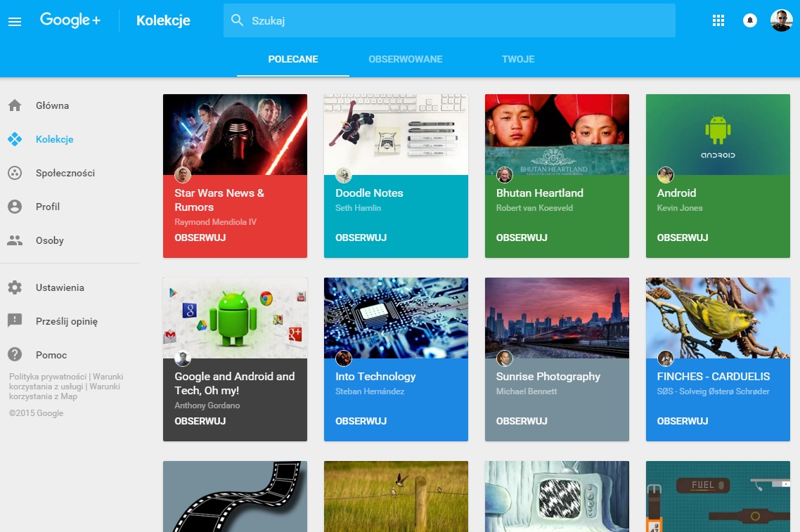800x532 pixels.
Task: Click the Prześlij opinię feedback icon
Action: tap(15, 320)
